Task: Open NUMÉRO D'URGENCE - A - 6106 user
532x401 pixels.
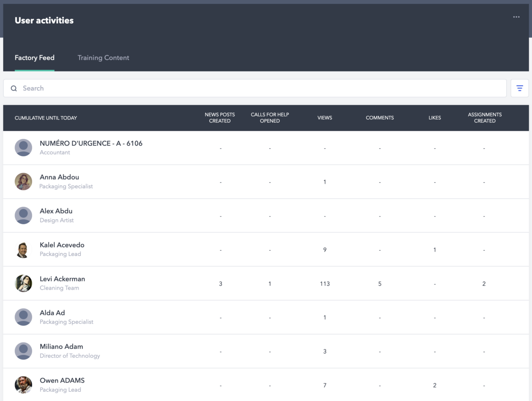Action: 91,143
